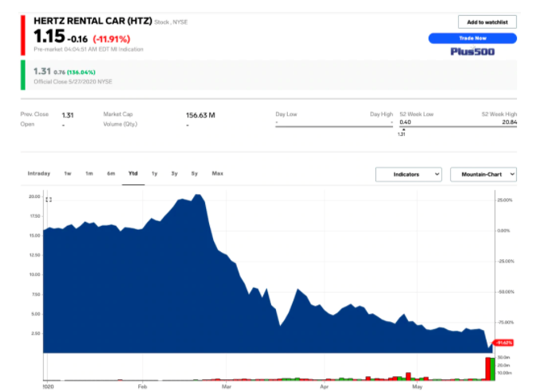Click the Feb label on the date axis
The height and width of the screenshot is (392, 540).
point(142,387)
